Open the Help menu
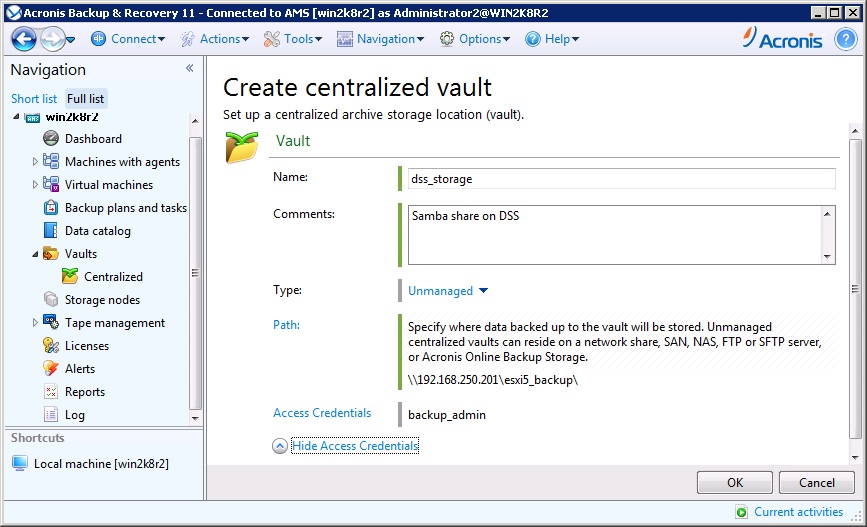 click(561, 39)
